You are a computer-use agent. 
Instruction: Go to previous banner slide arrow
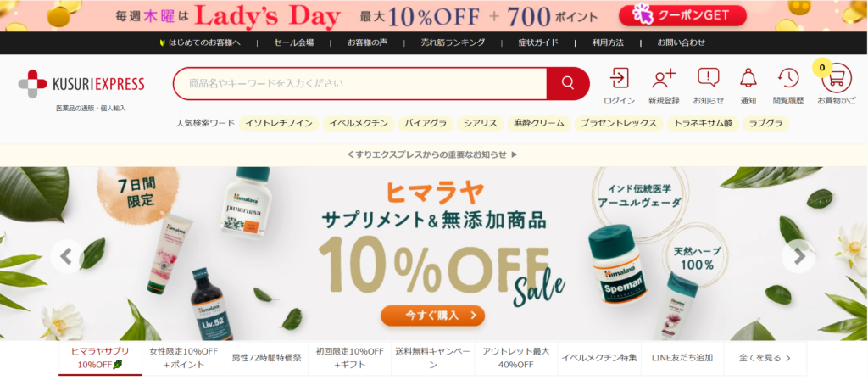(66, 256)
